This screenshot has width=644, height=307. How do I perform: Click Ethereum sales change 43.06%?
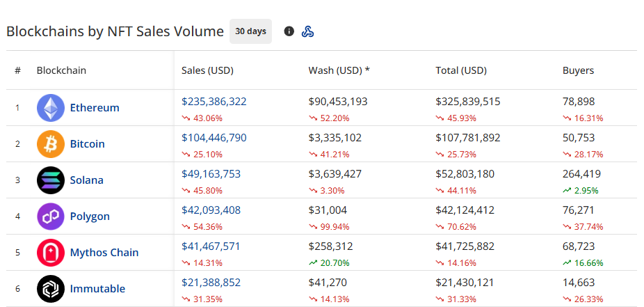pyautogui.click(x=202, y=118)
